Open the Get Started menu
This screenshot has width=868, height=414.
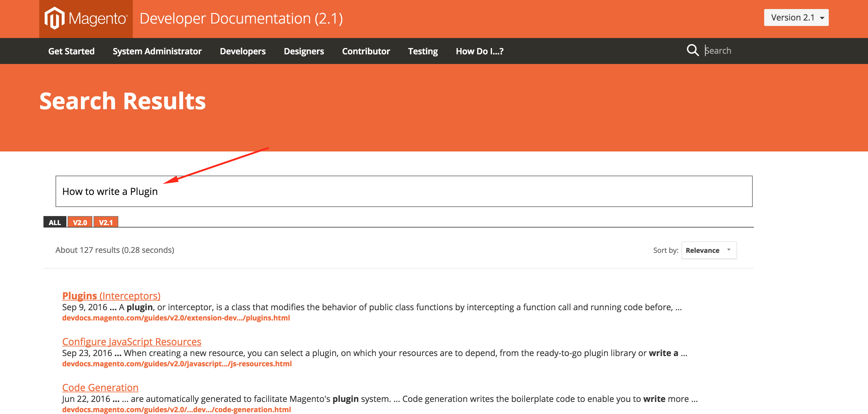click(x=71, y=51)
